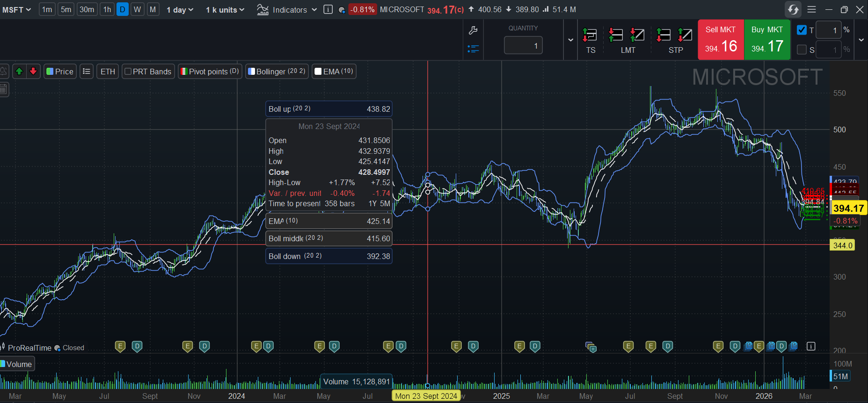Screen dimensions: 868x403
Task: Click the wrench settings icon
Action: [473, 31]
